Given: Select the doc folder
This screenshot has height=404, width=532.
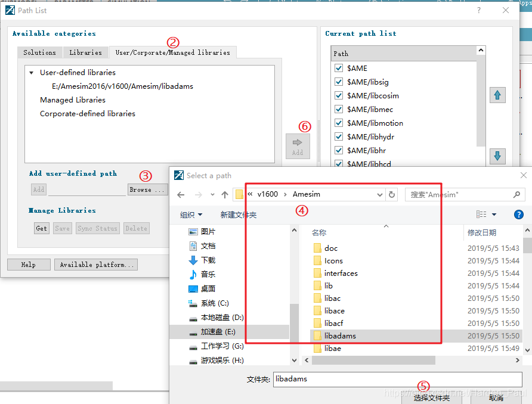Looking at the screenshot, I should coord(326,248).
